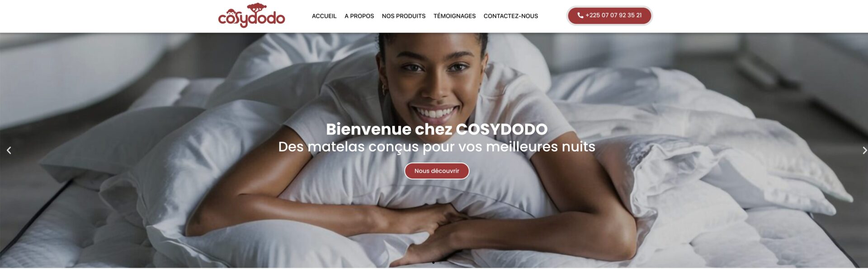Click the Bienvenue chez COSYDODO headline
The image size is (868, 269).
click(x=437, y=129)
